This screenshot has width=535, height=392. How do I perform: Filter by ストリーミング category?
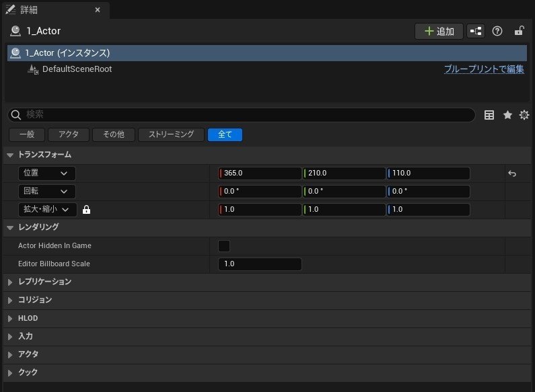pyautogui.click(x=172, y=134)
